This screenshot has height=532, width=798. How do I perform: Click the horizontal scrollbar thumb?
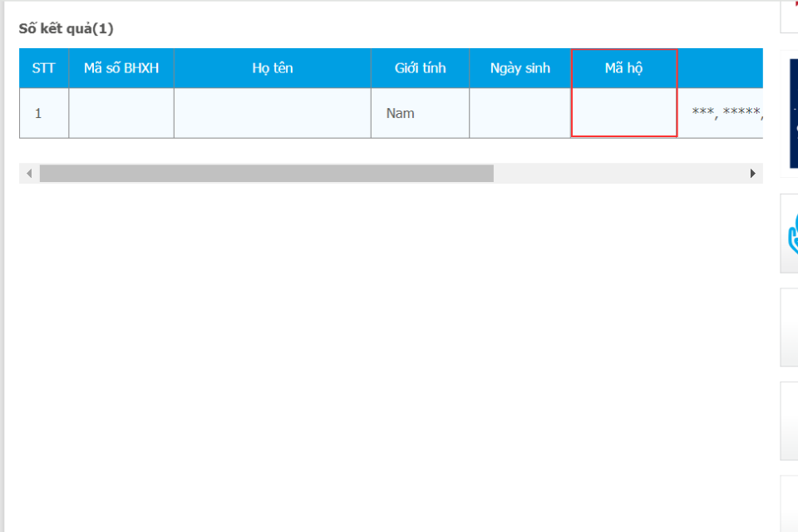[x=267, y=174]
